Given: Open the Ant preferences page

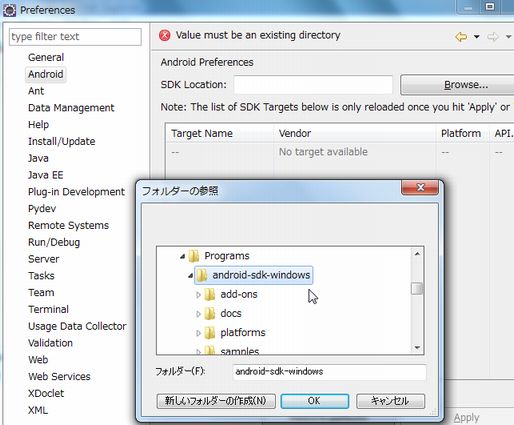Looking at the screenshot, I should tap(36, 91).
